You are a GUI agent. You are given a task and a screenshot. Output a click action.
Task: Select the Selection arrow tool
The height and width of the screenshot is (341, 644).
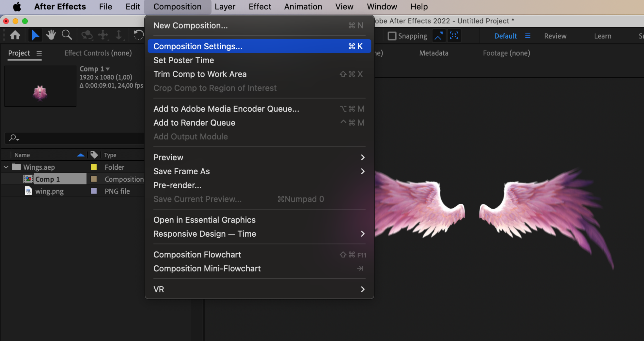click(x=35, y=35)
